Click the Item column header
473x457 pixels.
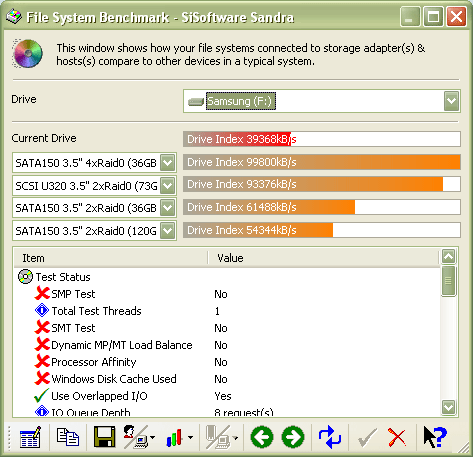tap(111, 258)
